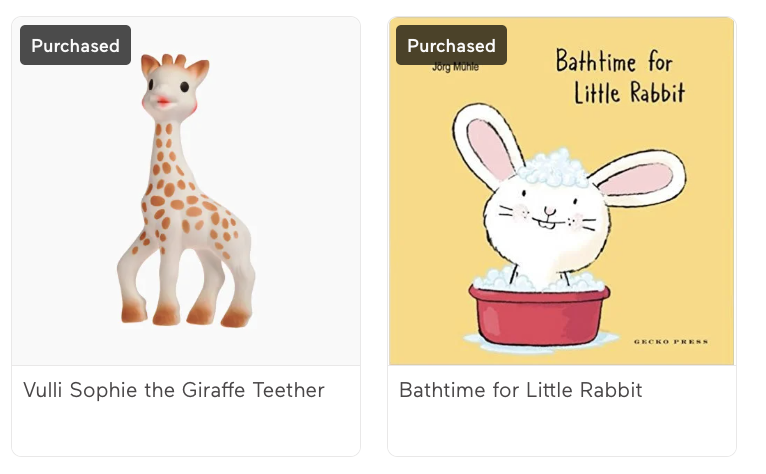Viewport: 766px width, 474px height.
Task: Click the Bathtime for Little Rabbit product title
Action: tap(520, 390)
